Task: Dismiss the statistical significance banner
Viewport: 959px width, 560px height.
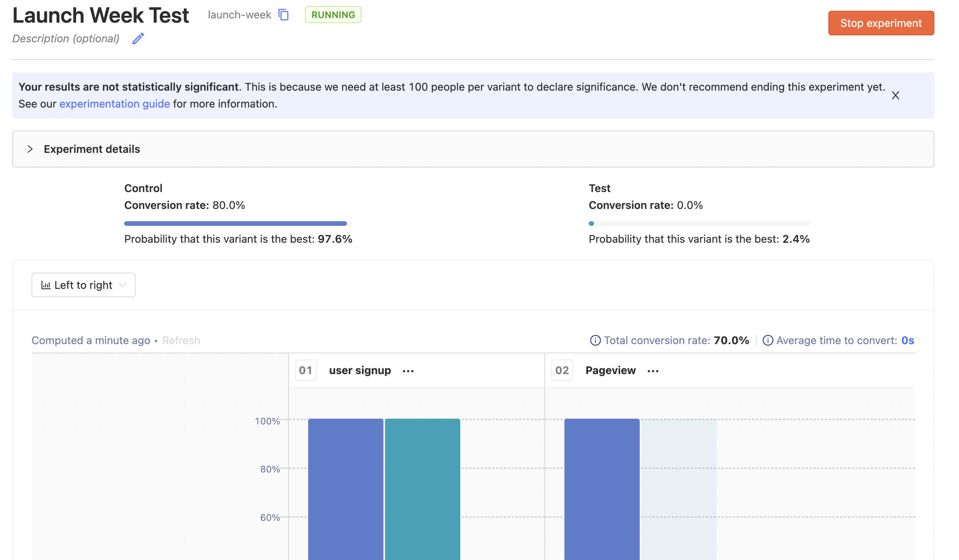Action: (895, 95)
